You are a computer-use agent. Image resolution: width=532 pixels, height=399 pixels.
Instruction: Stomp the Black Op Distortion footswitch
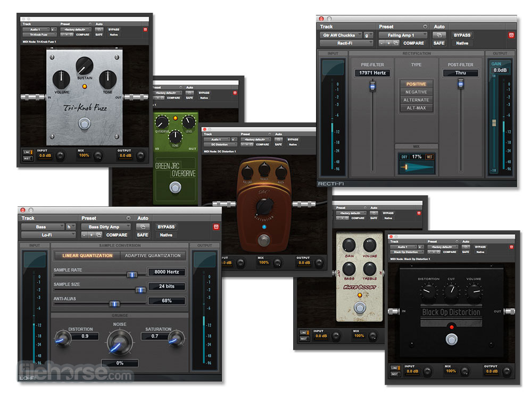(451, 339)
